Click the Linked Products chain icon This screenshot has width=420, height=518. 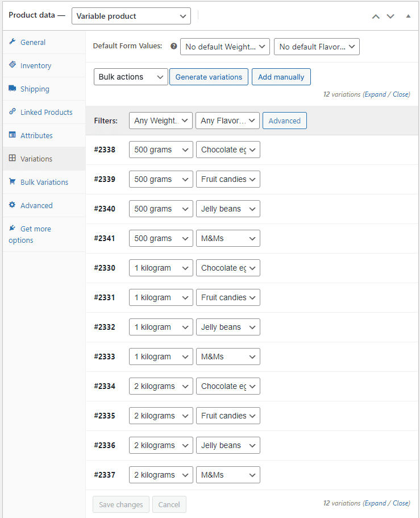tap(13, 112)
